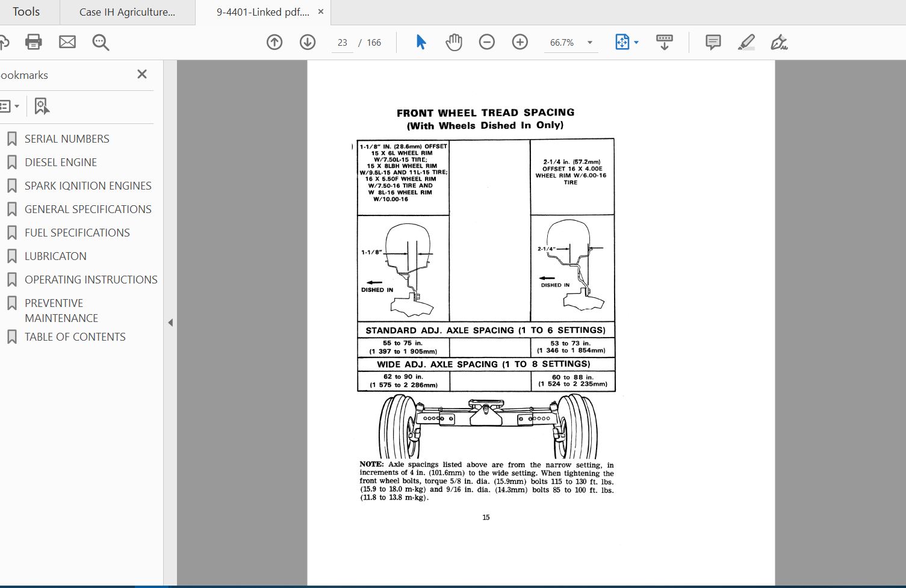This screenshot has height=588, width=906.
Task: Add a new bookmark icon
Action: (41, 107)
